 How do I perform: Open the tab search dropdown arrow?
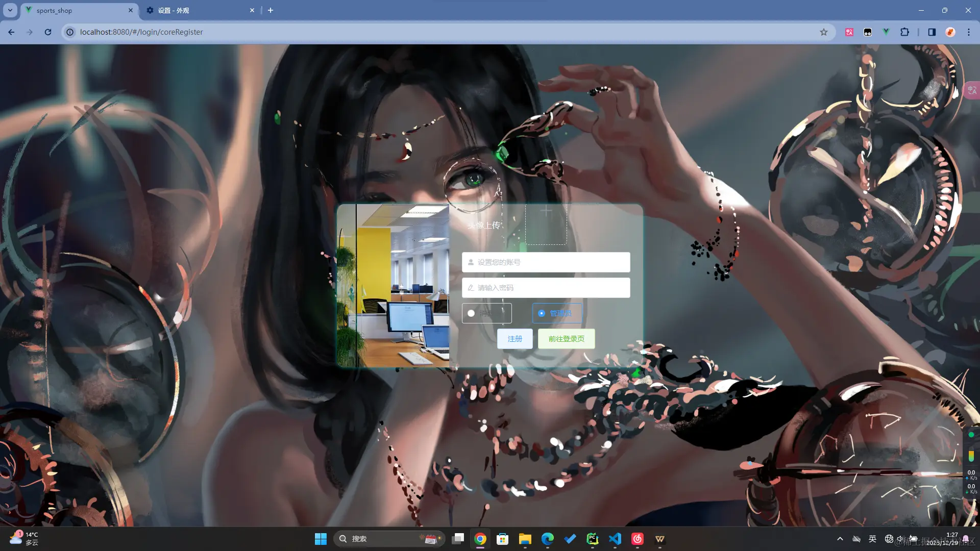pos(10,10)
